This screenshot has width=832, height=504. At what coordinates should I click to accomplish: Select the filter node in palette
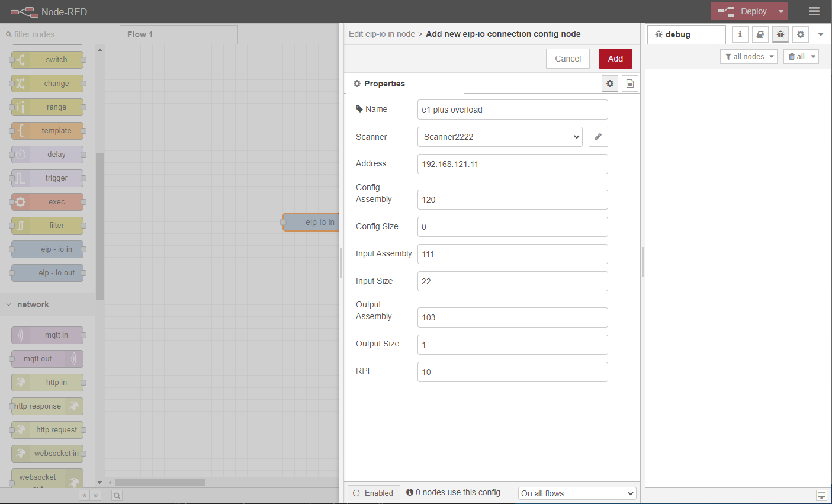pyautogui.click(x=47, y=226)
